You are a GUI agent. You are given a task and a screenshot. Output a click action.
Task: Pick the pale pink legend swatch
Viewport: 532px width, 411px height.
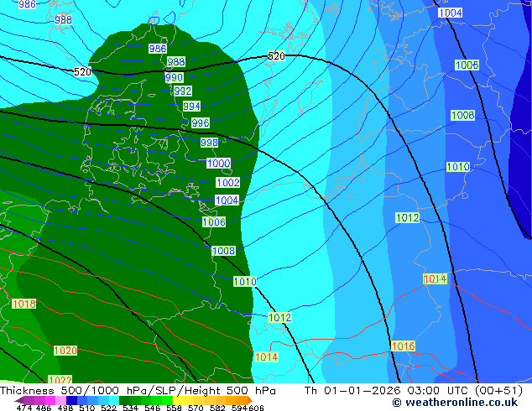[x=60, y=400]
